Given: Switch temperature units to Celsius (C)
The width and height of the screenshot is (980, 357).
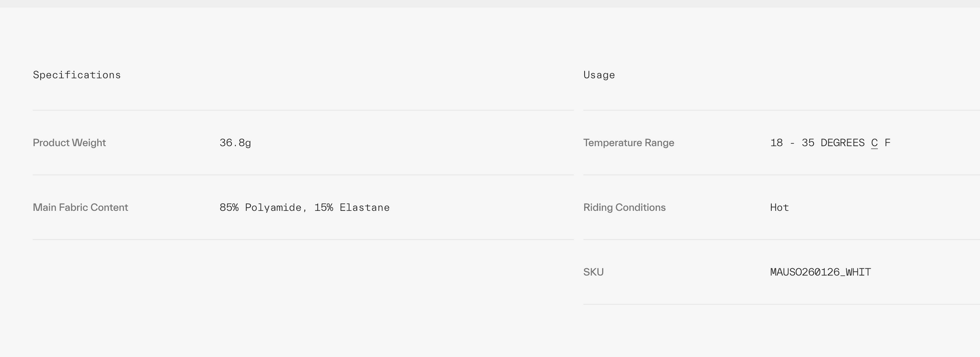Looking at the screenshot, I should point(874,143).
